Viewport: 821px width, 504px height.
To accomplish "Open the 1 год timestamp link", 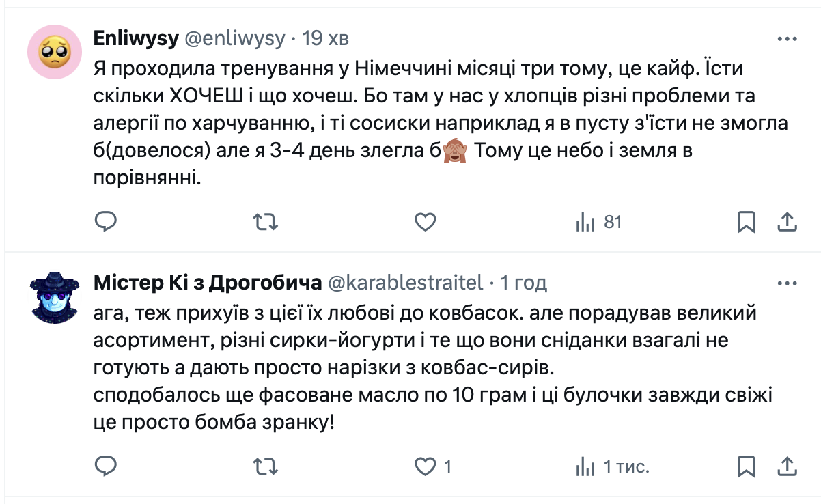I will pos(523,283).
